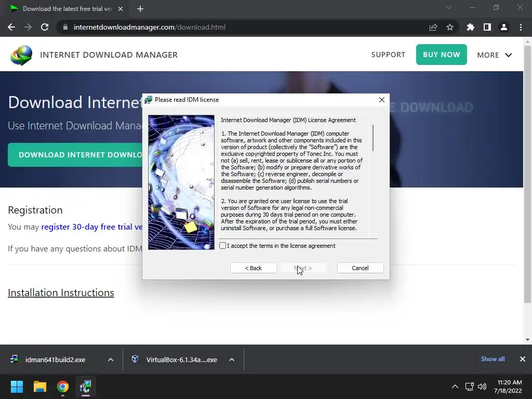
Task: Open network status tray icon
Action: [470, 387]
